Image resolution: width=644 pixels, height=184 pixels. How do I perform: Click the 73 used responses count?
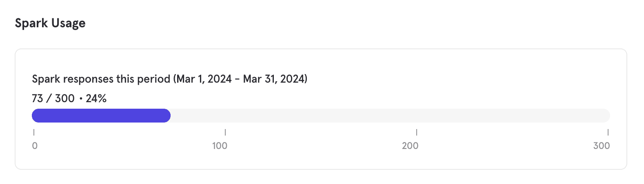37,99
